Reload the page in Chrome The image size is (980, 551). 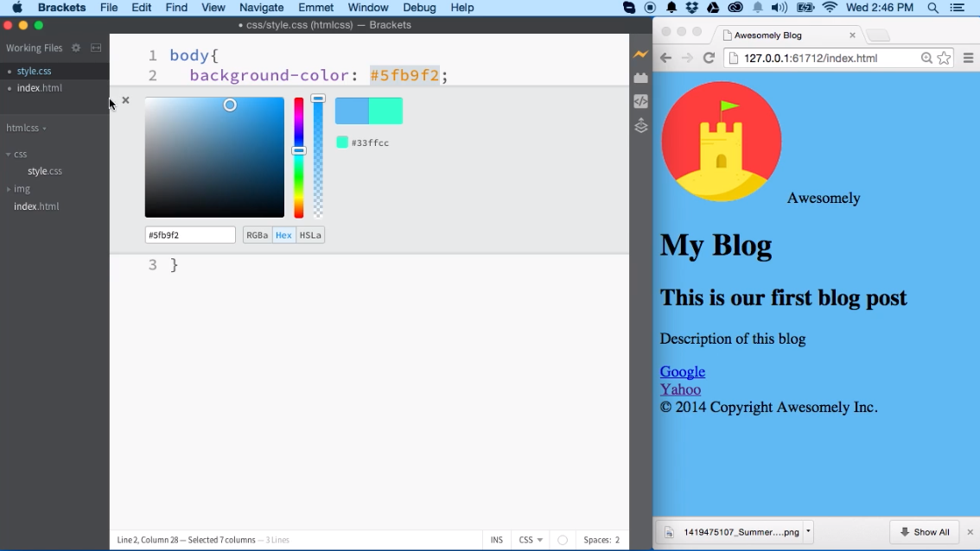708,58
